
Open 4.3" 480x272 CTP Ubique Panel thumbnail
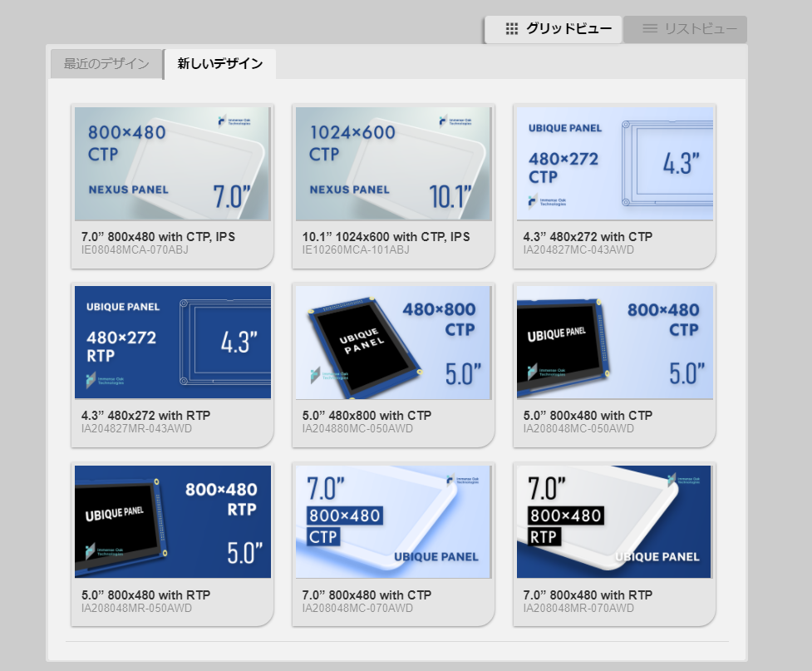[x=615, y=164]
